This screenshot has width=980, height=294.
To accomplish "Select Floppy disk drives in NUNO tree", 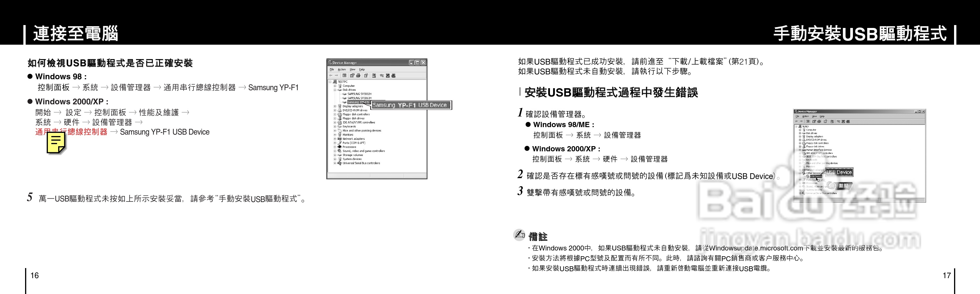I will pos(815,146).
